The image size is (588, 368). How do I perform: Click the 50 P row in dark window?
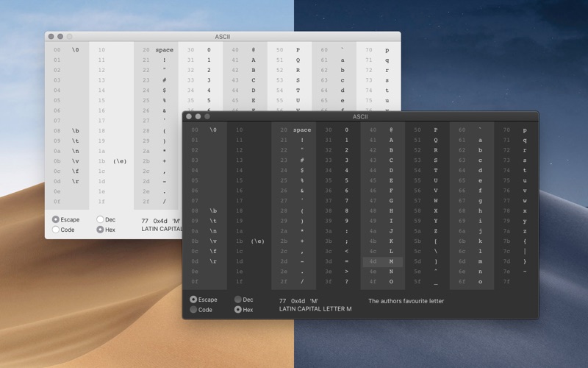(x=427, y=130)
